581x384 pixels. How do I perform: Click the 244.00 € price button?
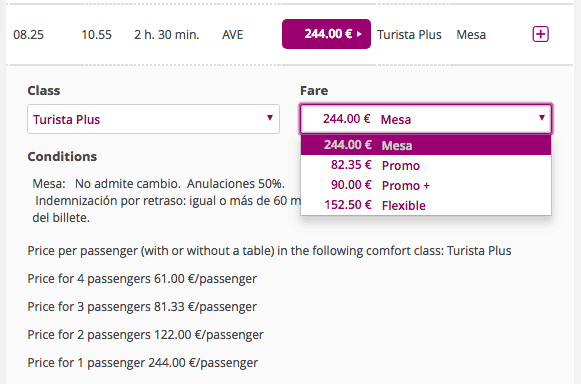pyautogui.click(x=326, y=34)
